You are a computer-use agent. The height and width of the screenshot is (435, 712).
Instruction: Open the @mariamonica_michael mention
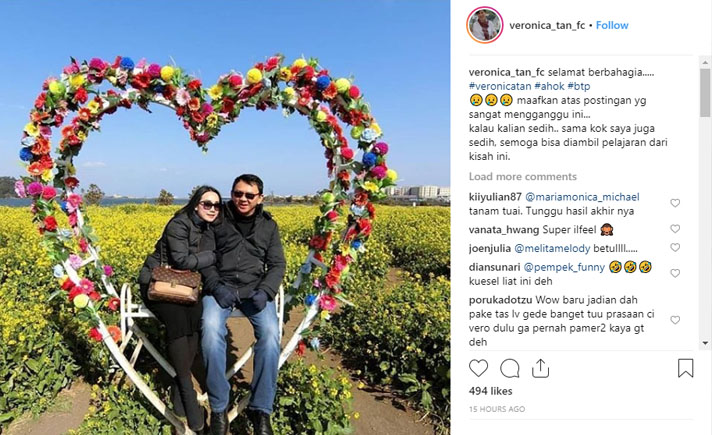(582, 197)
